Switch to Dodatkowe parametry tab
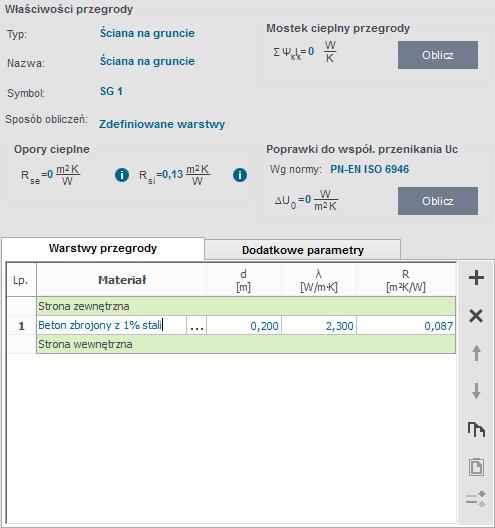The height and width of the screenshot is (528, 495). click(x=303, y=250)
